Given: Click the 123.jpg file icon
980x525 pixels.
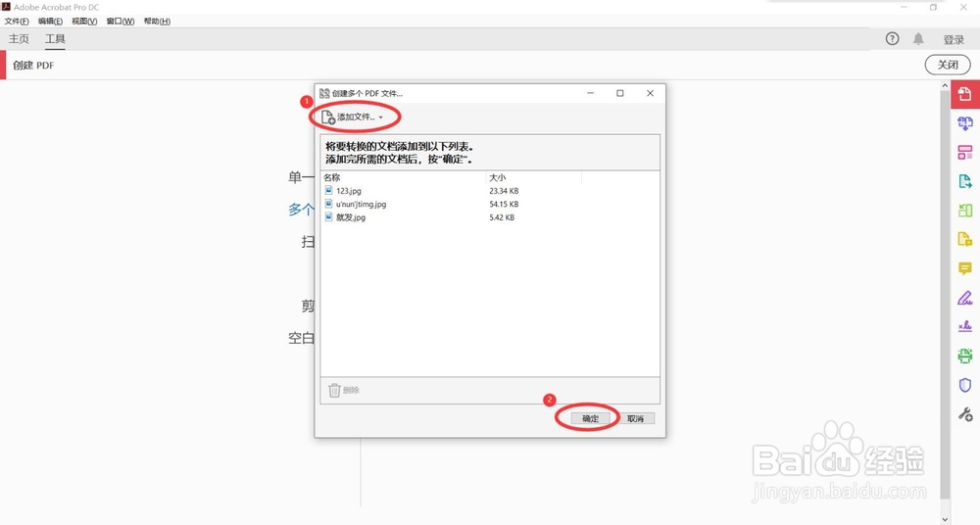Looking at the screenshot, I should (328, 191).
